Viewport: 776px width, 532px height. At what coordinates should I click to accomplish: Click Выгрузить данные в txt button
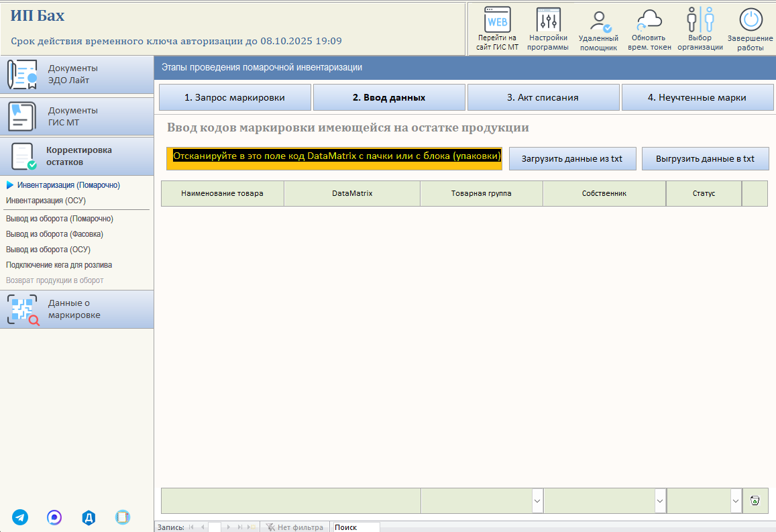705,159
